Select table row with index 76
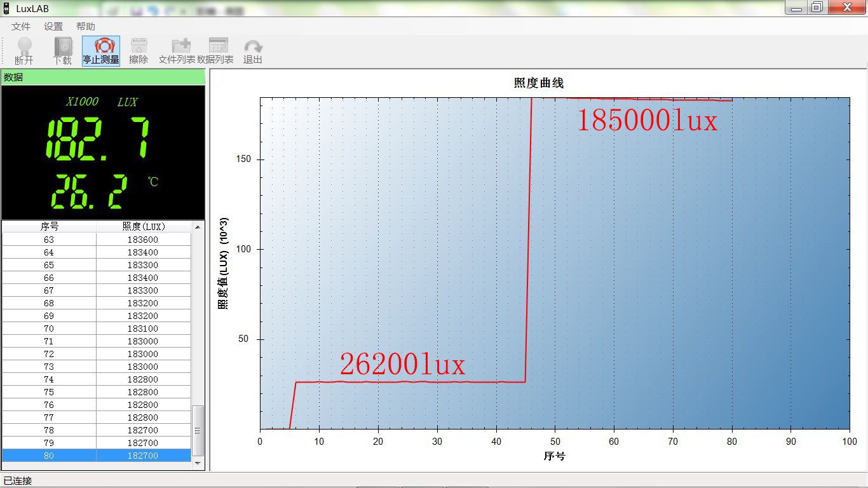 (x=97, y=405)
